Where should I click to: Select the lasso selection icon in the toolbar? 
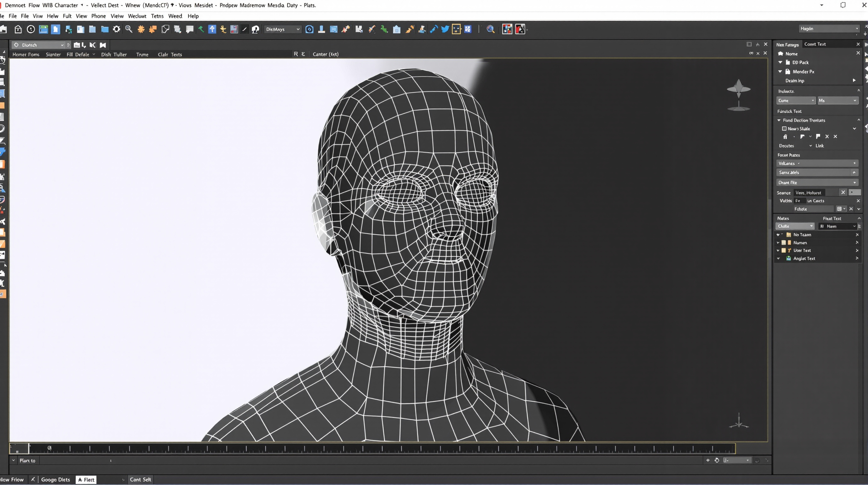point(166,29)
